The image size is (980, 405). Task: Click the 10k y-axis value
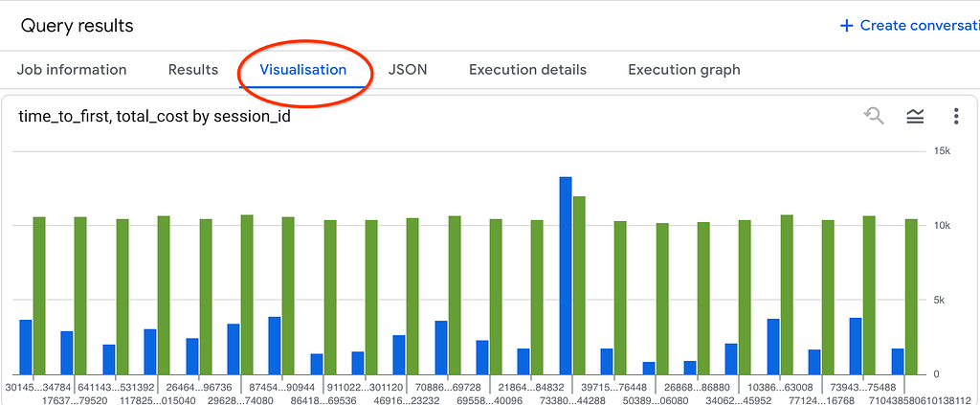(942, 225)
